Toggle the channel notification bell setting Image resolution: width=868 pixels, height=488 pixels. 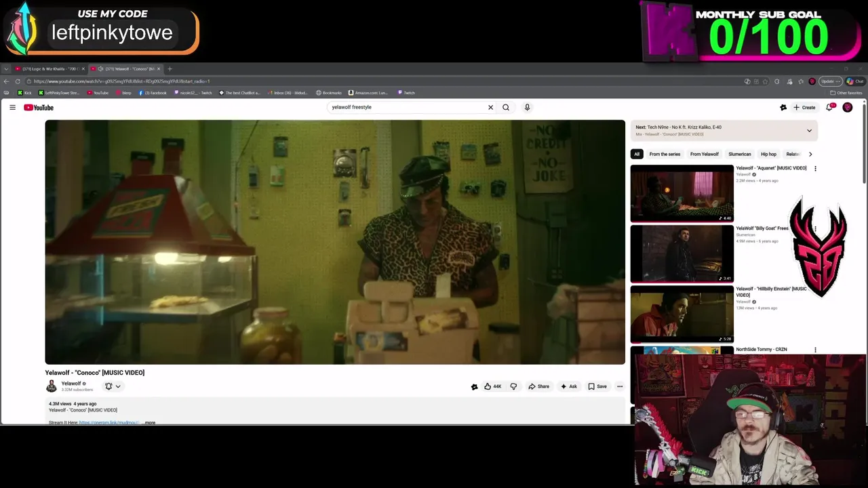[x=113, y=386]
